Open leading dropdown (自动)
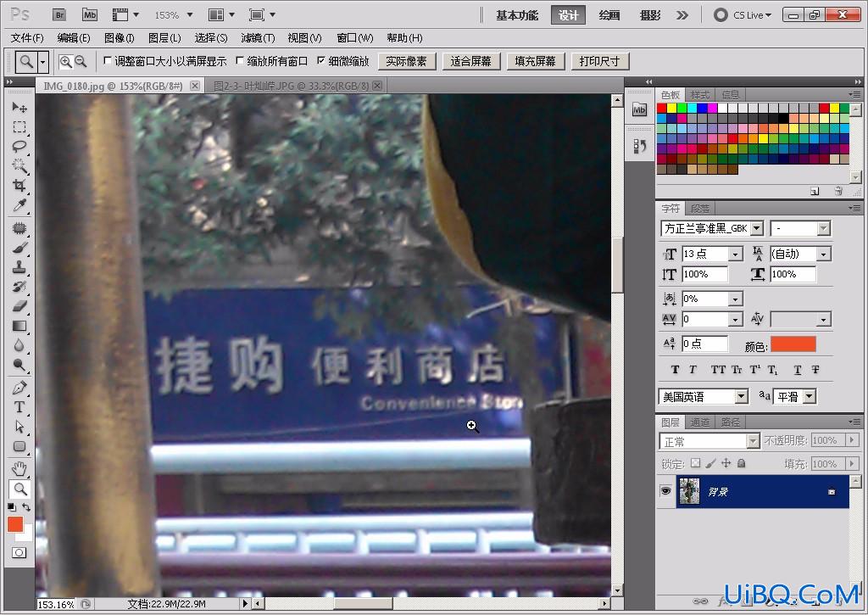This screenshot has height=615, width=868. coord(824,254)
